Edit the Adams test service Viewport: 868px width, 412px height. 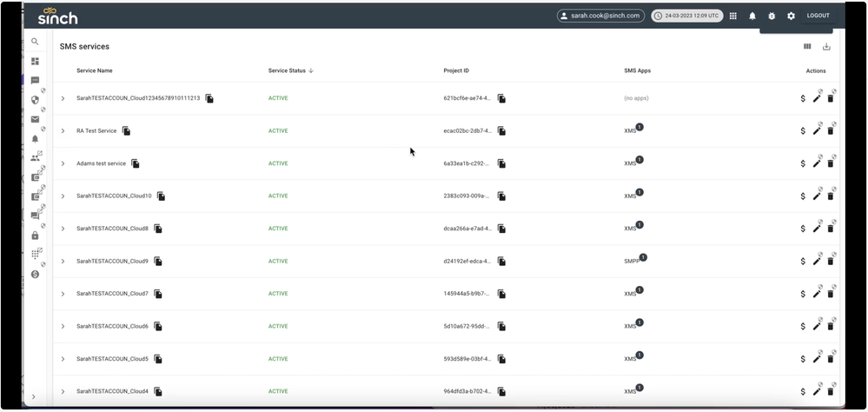point(817,164)
